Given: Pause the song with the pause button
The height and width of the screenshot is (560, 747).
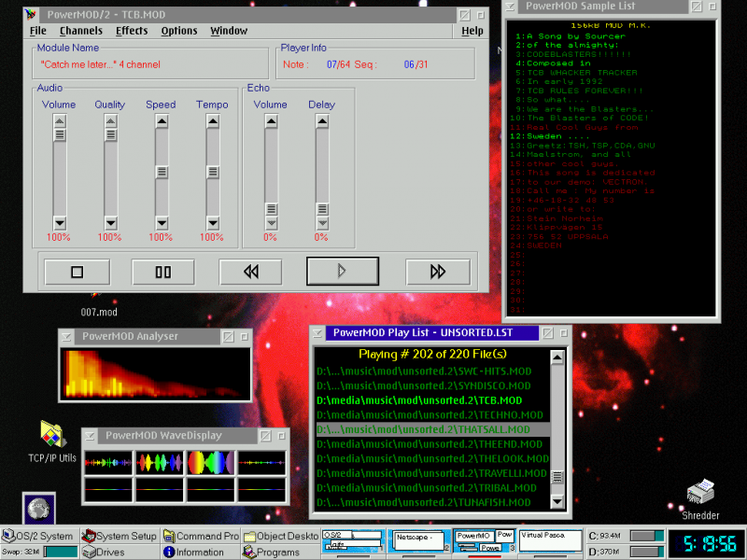Looking at the screenshot, I should click(162, 272).
